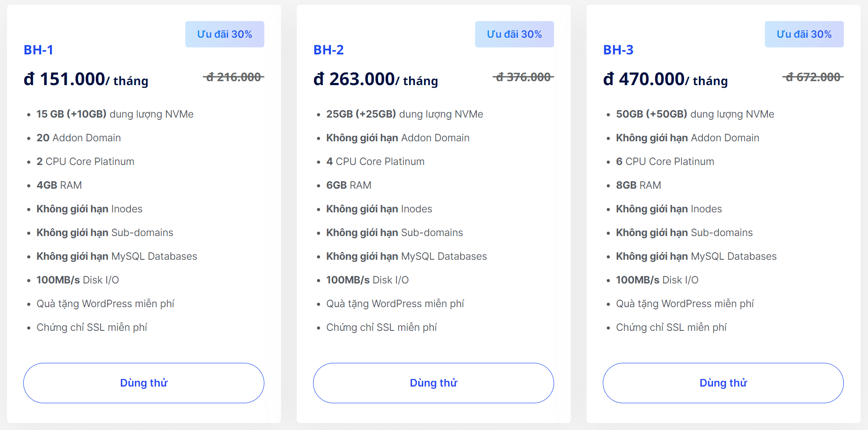Image resolution: width=868 pixels, height=430 pixels.
Task: Select the strikethrough đ 376.000 original price
Action: coord(523,77)
